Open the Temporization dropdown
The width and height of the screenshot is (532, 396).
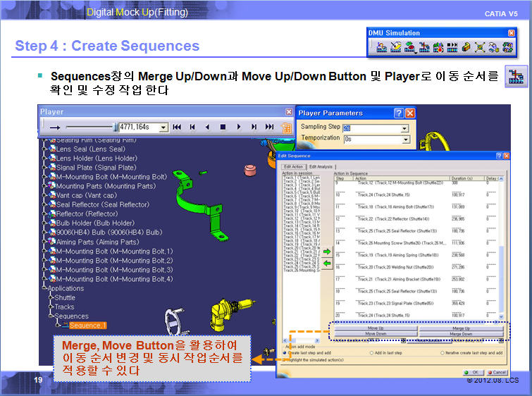[x=404, y=140]
